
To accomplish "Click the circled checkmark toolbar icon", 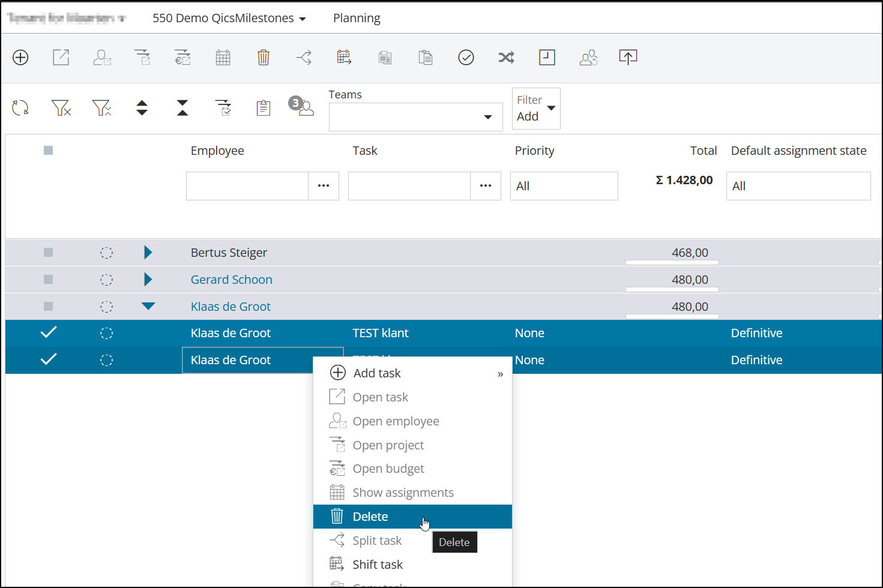I will 466,58.
